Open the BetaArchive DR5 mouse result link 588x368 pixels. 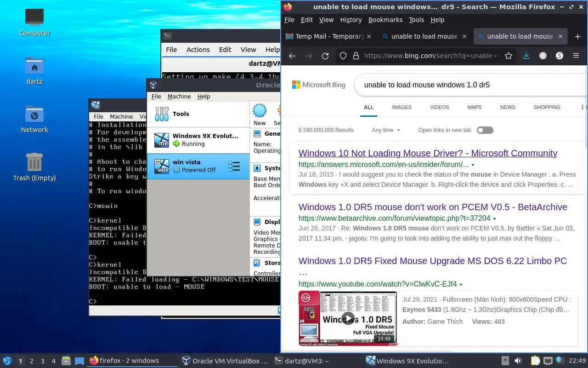[x=433, y=207]
